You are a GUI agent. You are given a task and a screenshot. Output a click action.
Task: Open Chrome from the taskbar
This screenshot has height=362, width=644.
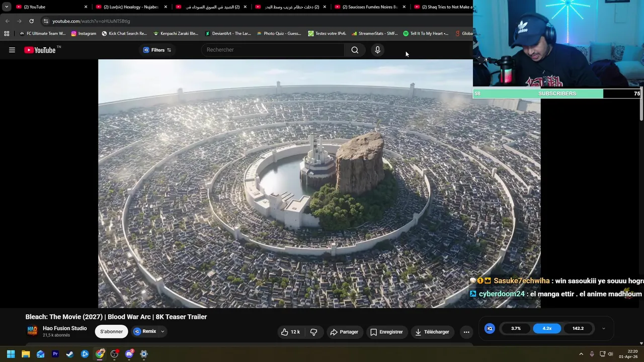100,354
